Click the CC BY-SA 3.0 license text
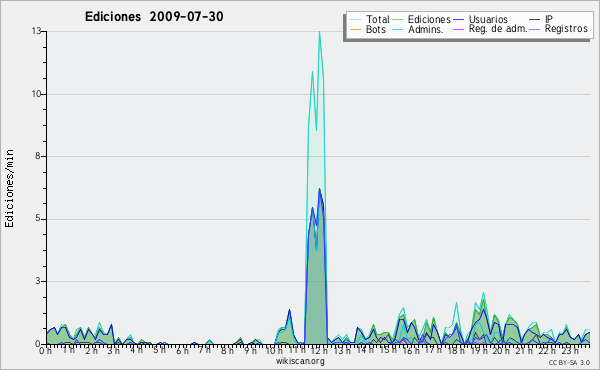The image size is (600, 370). pos(569,363)
